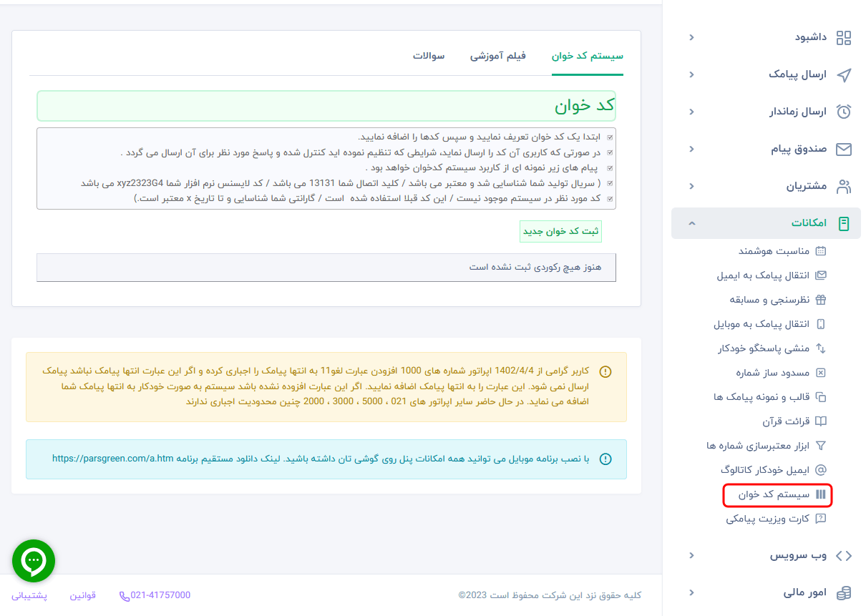This screenshot has width=866, height=616.
Task: Expand the داشبورد menu chevron
Action: (691, 37)
